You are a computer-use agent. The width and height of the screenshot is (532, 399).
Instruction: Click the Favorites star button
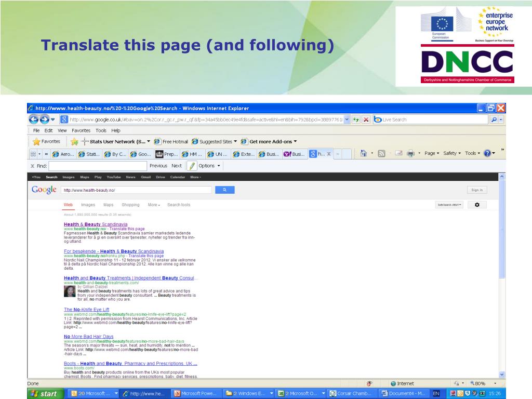46,141
